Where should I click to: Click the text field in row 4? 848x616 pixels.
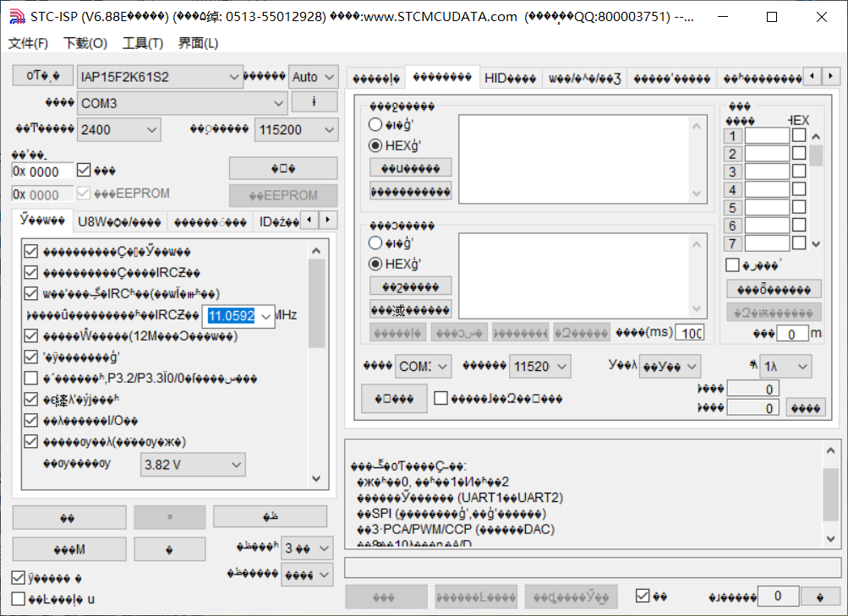point(767,189)
